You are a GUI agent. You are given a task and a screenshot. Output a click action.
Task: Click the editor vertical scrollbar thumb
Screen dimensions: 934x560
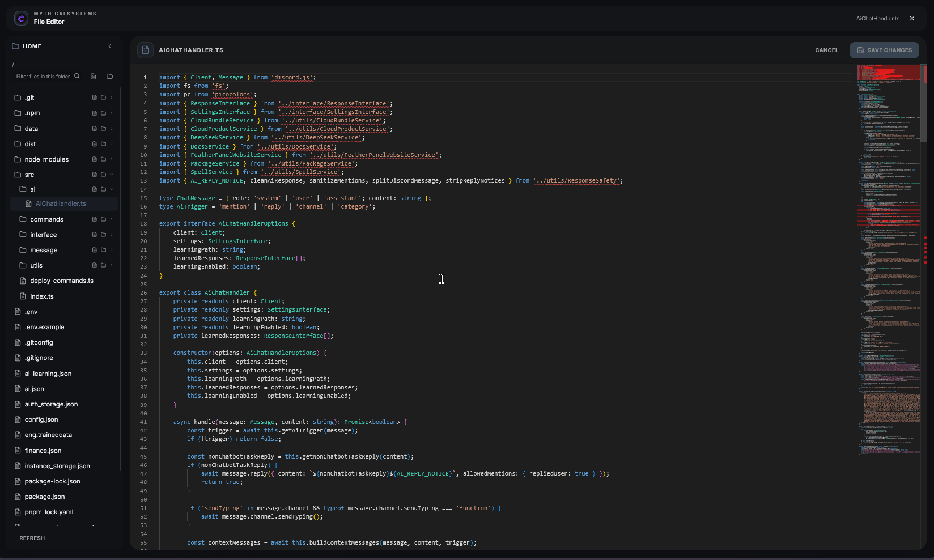pyautogui.click(x=924, y=103)
